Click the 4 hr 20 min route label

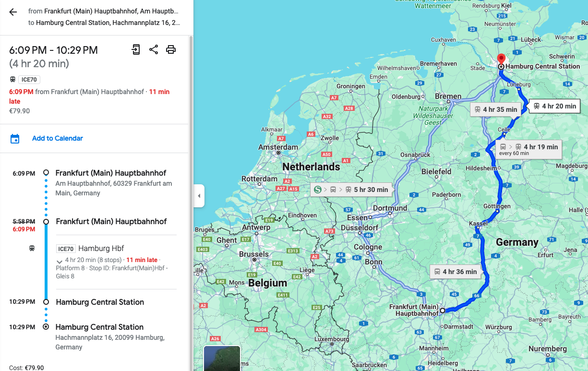554,106
